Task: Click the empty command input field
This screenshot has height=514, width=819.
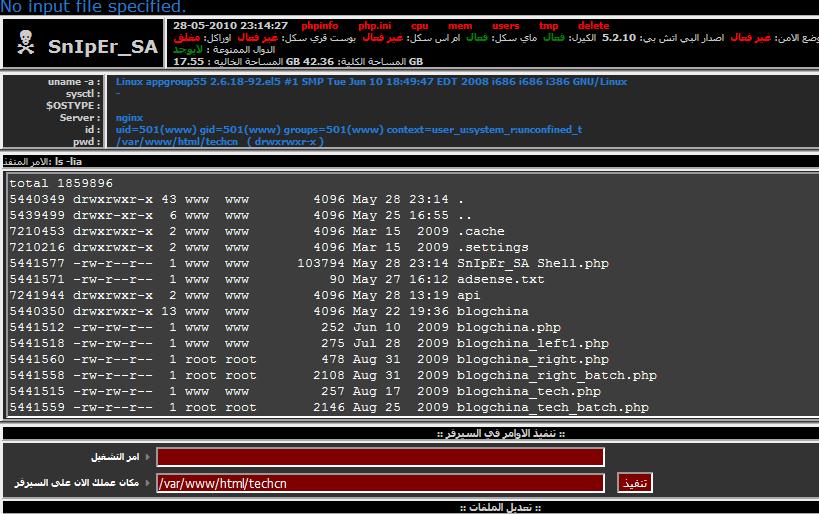Action: pos(380,457)
